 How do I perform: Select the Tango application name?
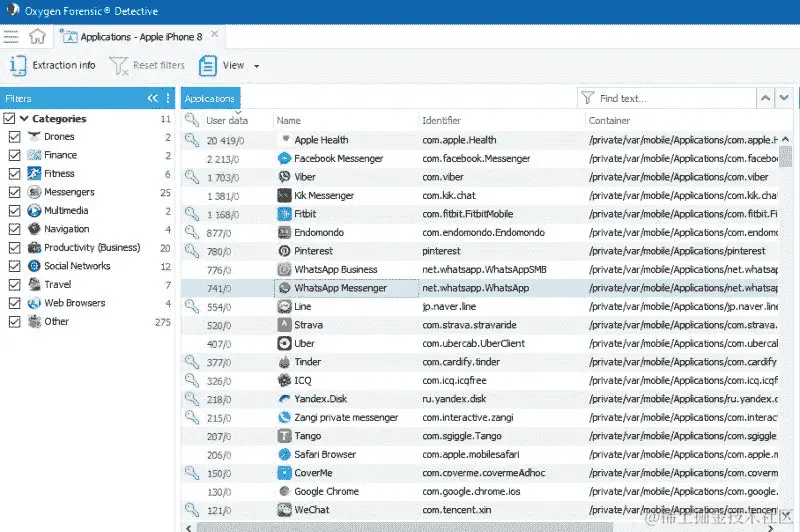pyautogui.click(x=308, y=436)
